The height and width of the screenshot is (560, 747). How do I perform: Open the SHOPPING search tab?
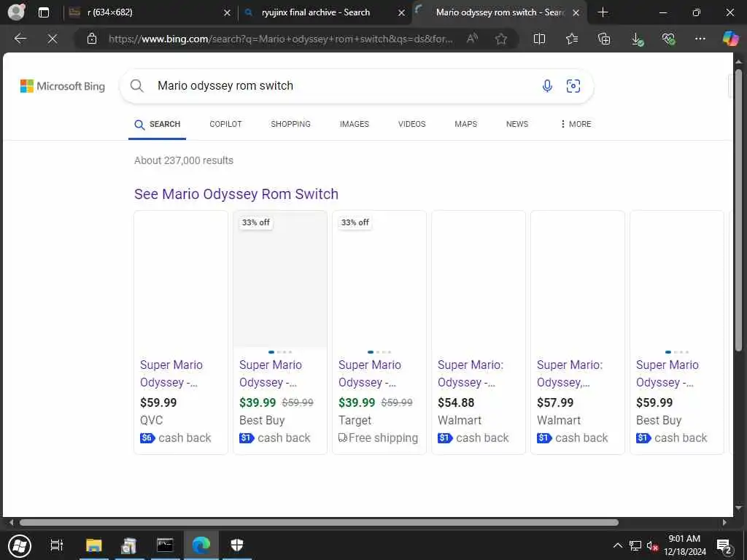(290, 124)
